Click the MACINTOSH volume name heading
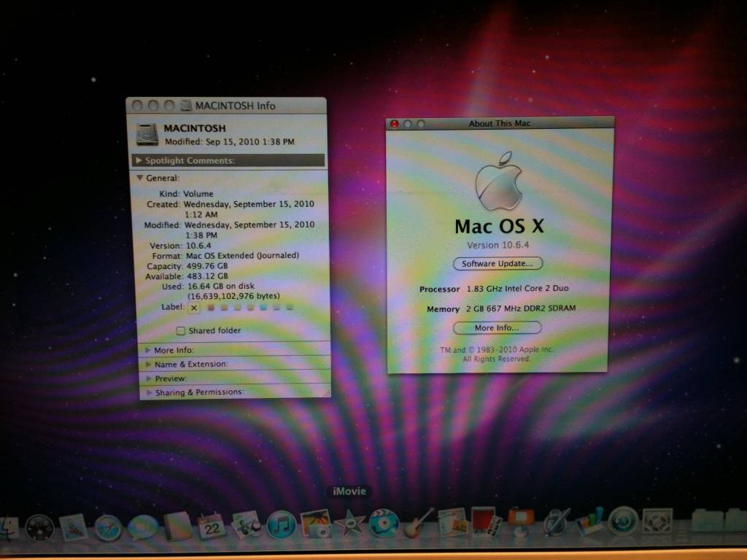Image resolution: width=747 pixels, height=560 pixels. click(194, 128)
